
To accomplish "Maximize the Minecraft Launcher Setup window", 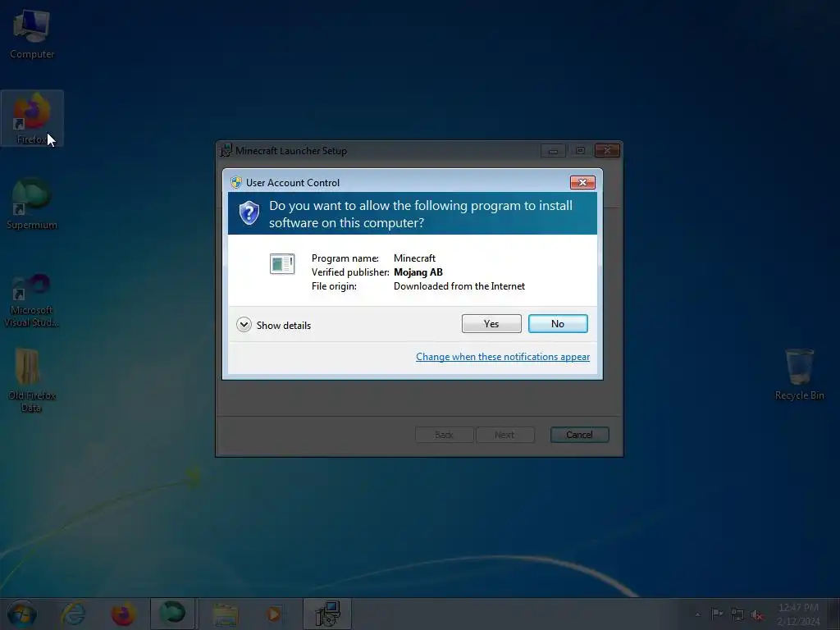I will point(580,151).
